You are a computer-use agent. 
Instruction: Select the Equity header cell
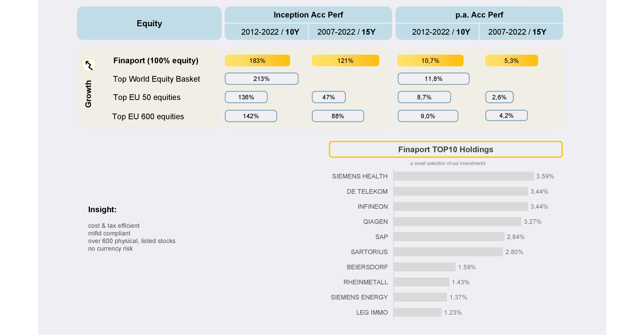click(149, 23)
